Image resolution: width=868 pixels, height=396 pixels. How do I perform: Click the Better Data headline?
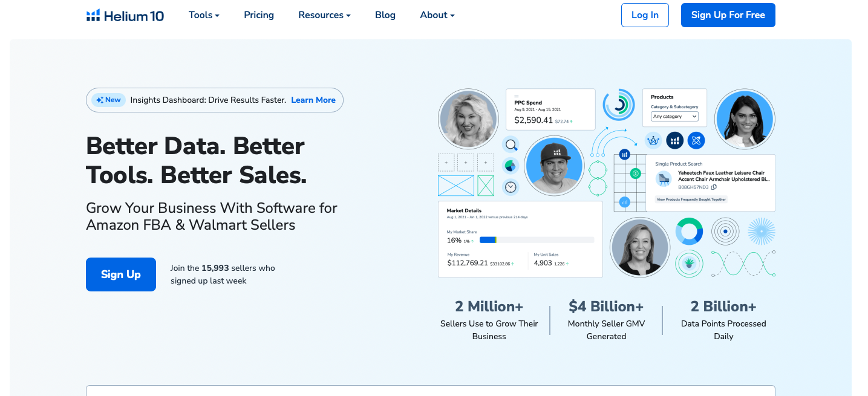pos(197,160)
